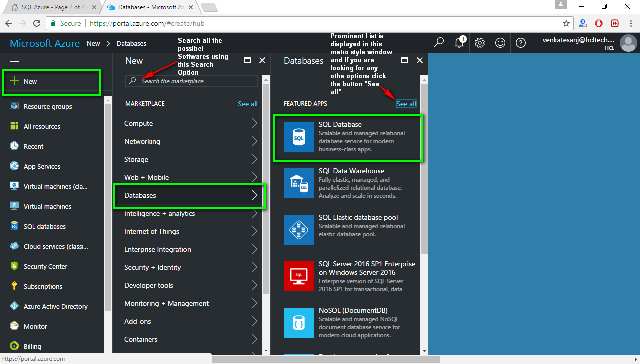Open Azure Active Directory in the sidebar
This screenshot has height=364, width=640.
[56, 306]
